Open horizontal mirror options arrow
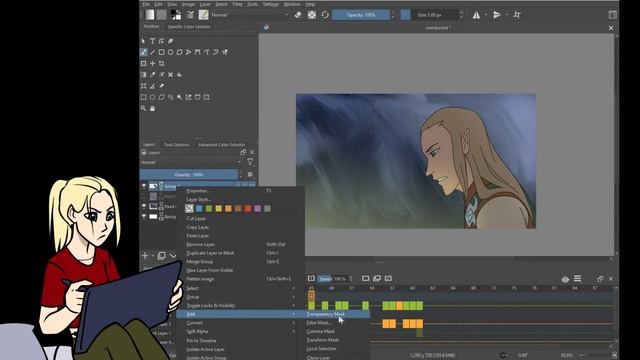The image size is (640, 360). pyautogui.click(x=486, y=15)
